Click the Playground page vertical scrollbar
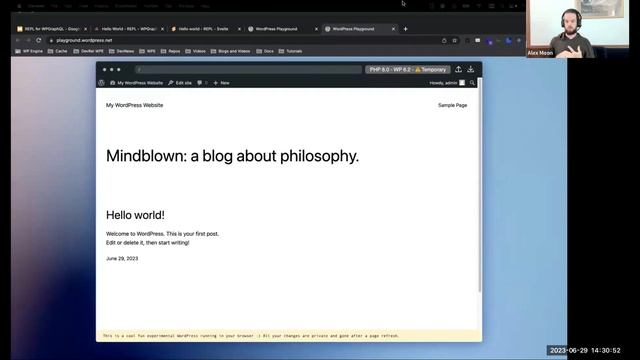This screenshot has height=360, width=640. (x=480, y=186)
